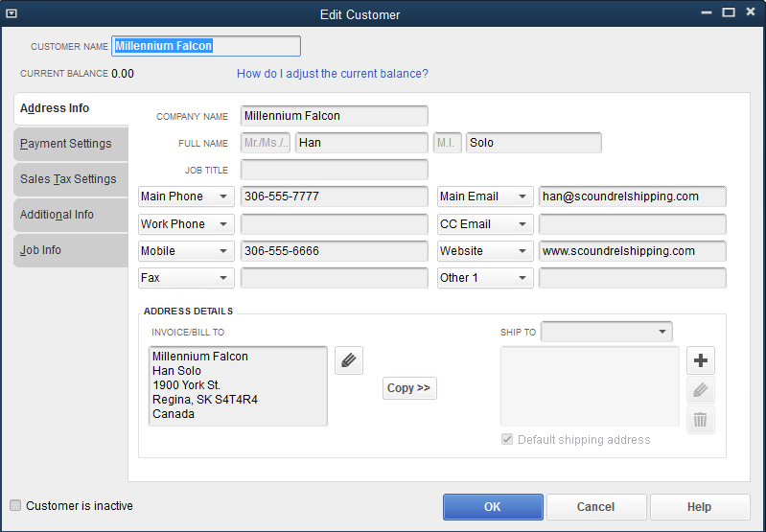Click the Customer Name field
766x532 pixels.
coord(206,46)
